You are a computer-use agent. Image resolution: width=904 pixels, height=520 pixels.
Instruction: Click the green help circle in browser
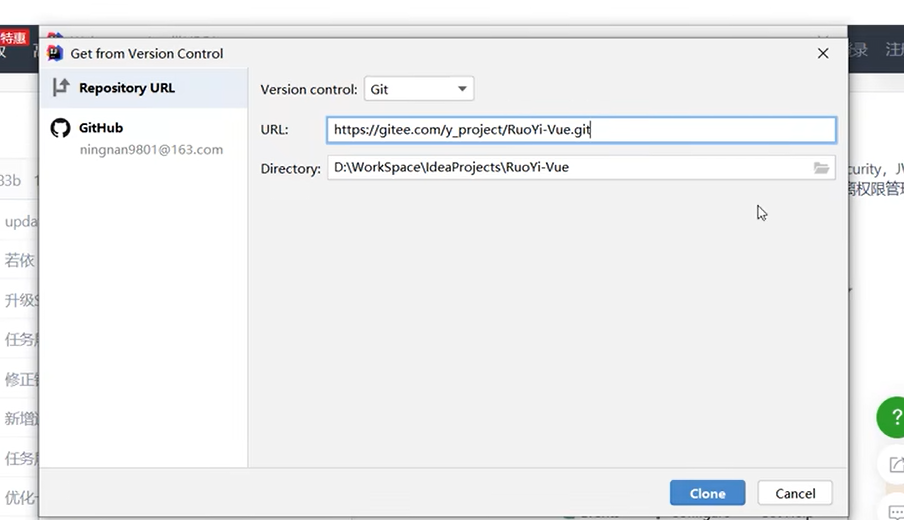pyautogui.click(x=893, y=417)
